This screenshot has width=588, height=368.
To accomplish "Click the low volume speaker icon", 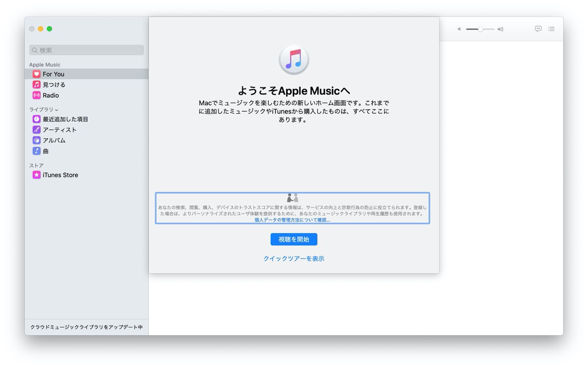I will point(459,29).
